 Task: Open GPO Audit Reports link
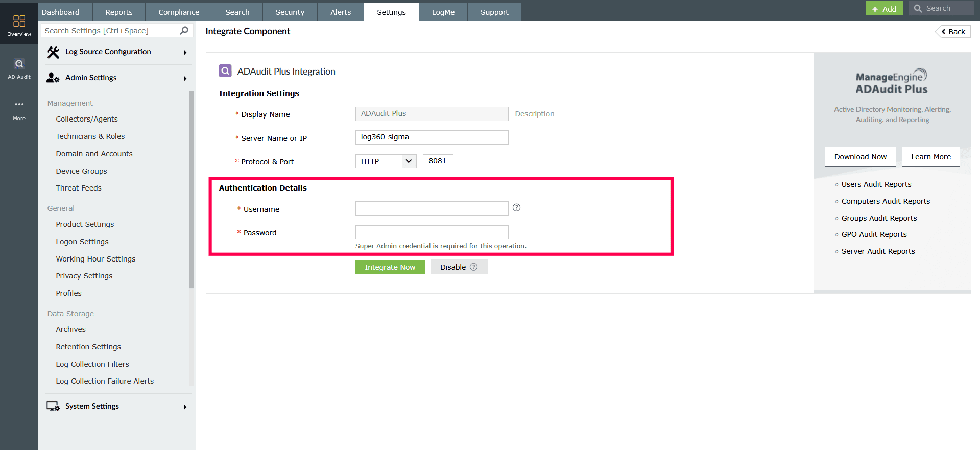pyautogui.click(x=874, y=234)
